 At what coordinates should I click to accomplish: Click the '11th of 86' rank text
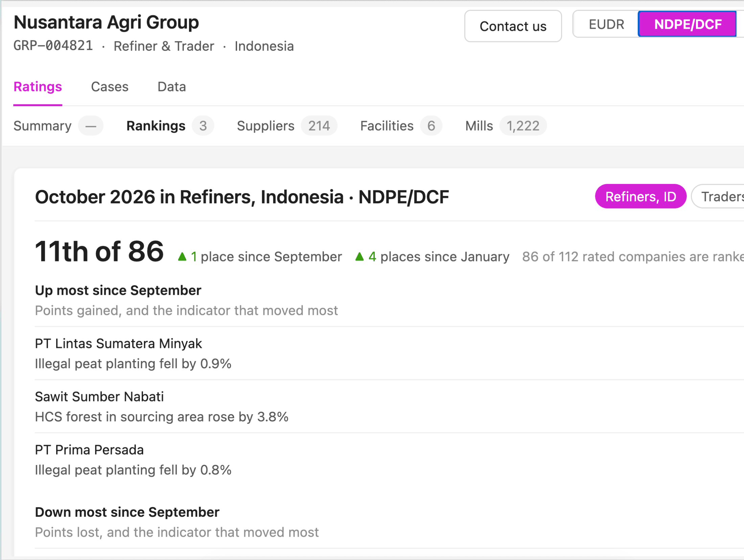[x=99, y=252]
